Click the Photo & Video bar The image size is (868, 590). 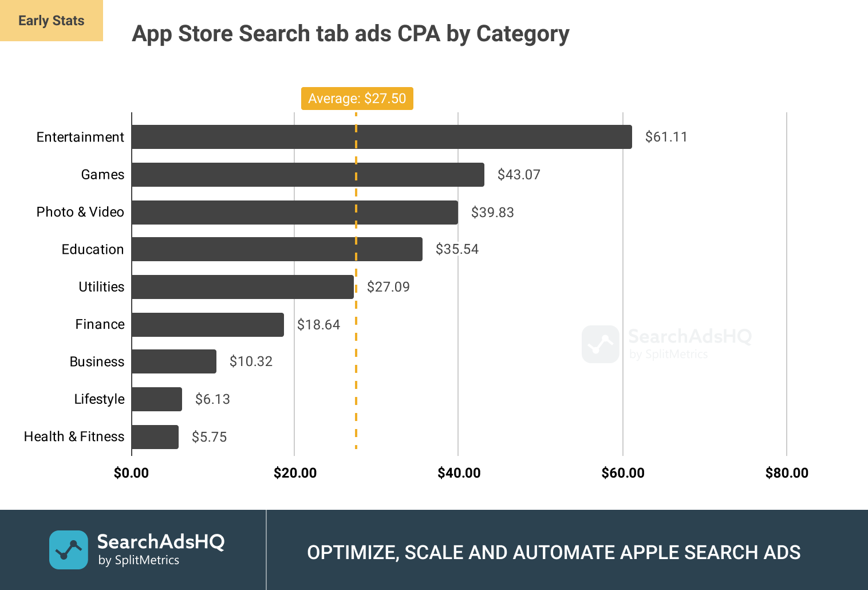pyautogui.click(x=294, y=213)
